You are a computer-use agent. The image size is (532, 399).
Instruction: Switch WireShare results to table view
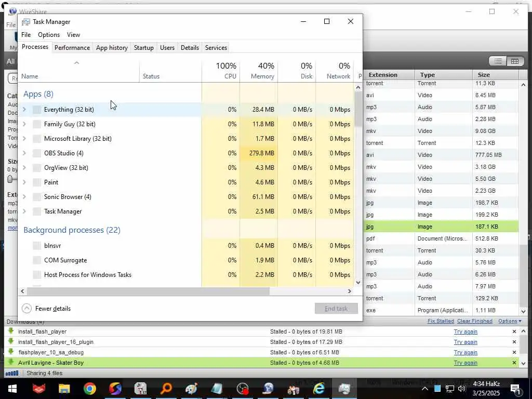click(515, 61)
